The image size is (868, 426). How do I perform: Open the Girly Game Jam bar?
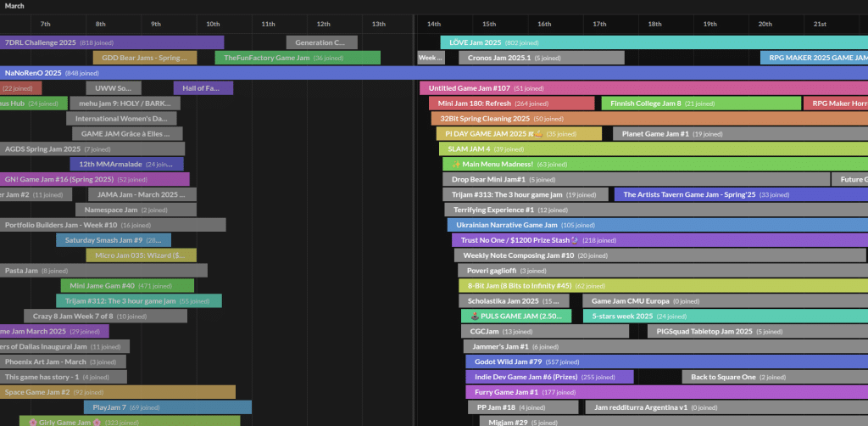130,422
